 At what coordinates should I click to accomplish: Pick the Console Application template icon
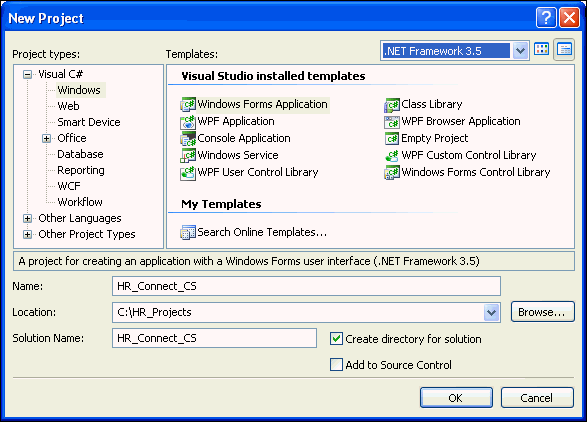[188, 139]
